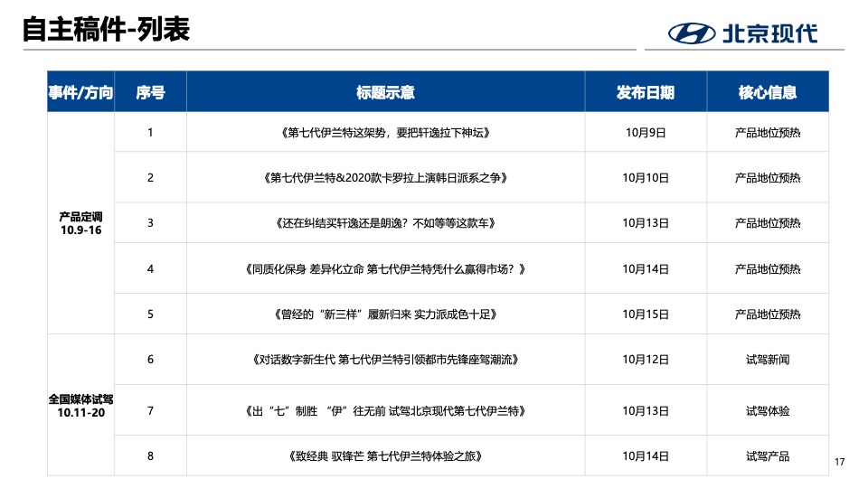Click title 《对话数字新生代 第七代伊兰特引领都市先锋座驾潮流》
The width and height of the screenshot is (868, 488).
click(x=386, y=360)
